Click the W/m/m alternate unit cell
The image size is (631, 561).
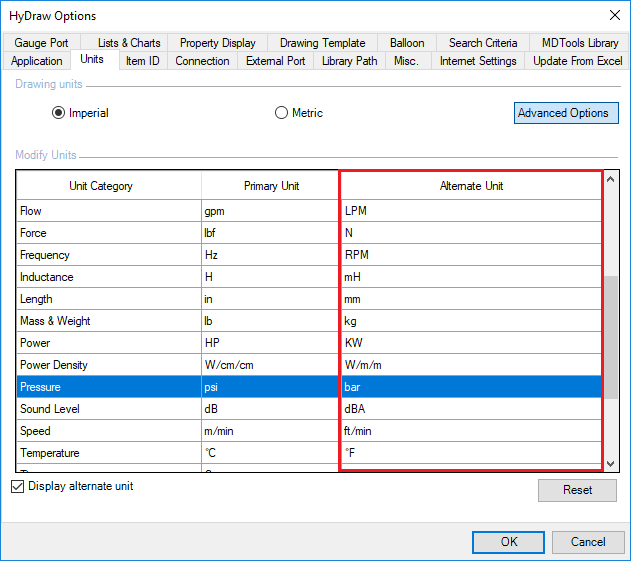click(471, 365)
